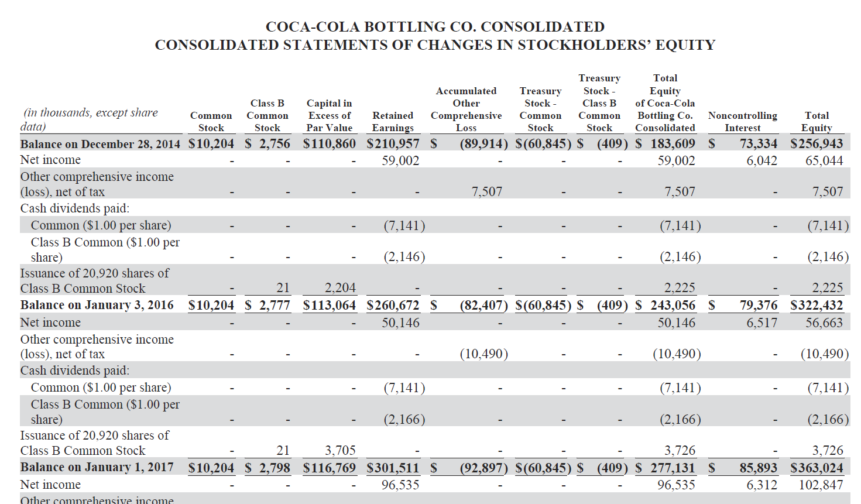This screenshot has width=861, height=504.
Task: Click the Capital in Excess of Par Value header
Action: 330,115
